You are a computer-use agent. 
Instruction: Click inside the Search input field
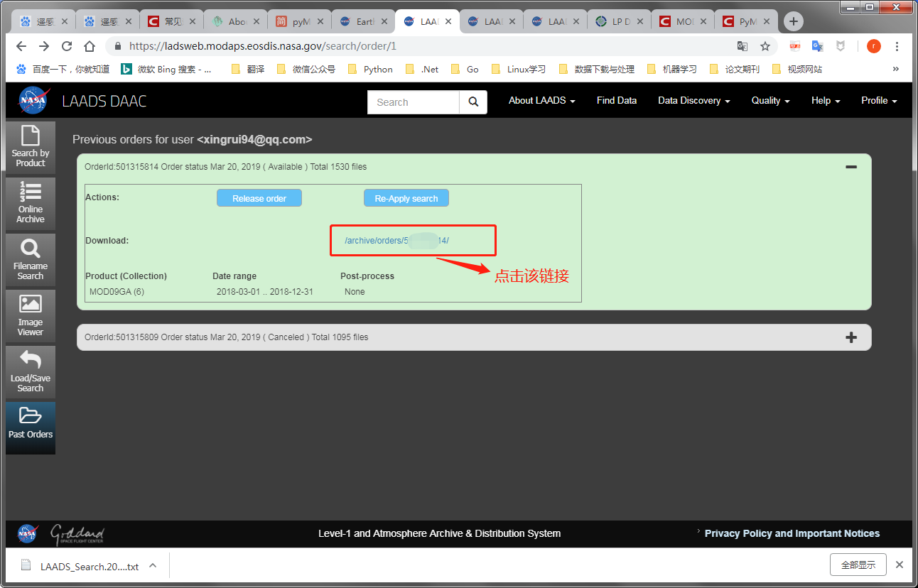pos(413,102)
